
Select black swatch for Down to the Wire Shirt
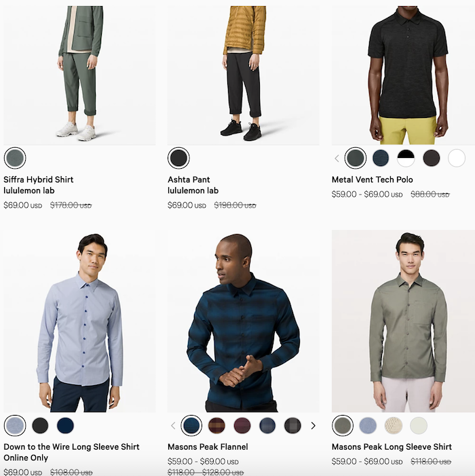[40, 425]
